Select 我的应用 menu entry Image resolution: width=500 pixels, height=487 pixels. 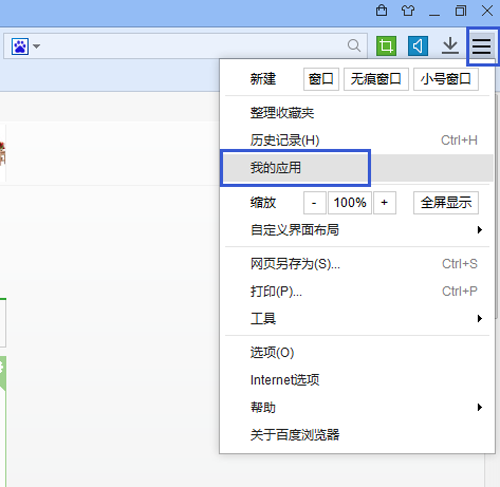[x=357, y=168]
